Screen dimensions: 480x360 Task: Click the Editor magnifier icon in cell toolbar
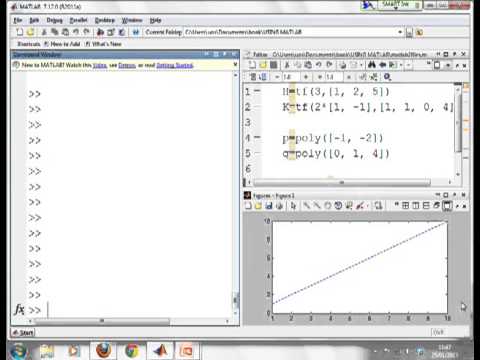387,77
